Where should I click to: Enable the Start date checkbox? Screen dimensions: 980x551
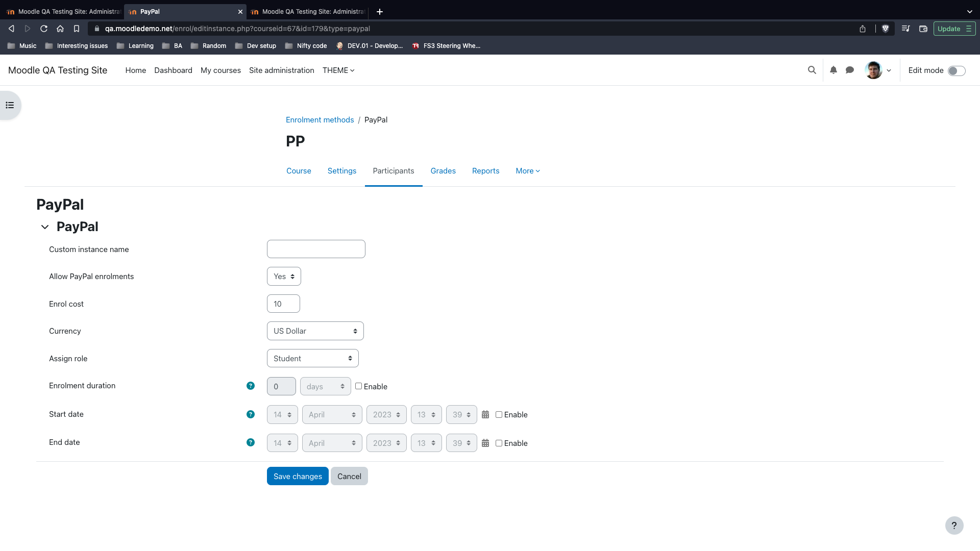click(499, 415)
